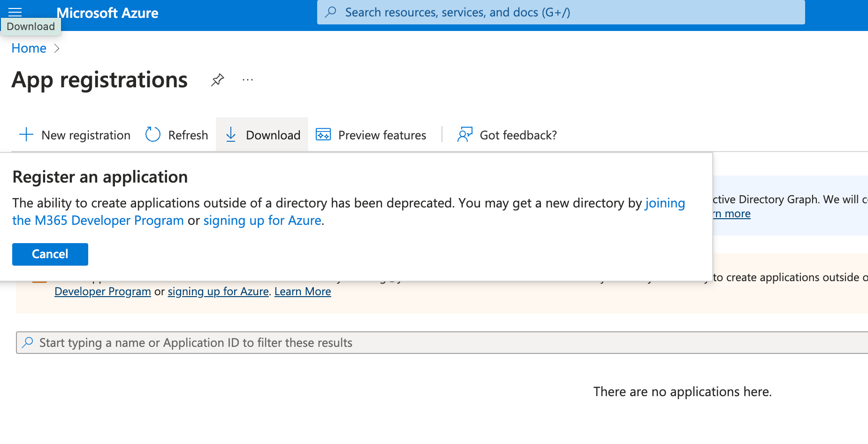Image resolution: width=868 pixels, height=444 pixels.
Task: Click the circular Refresh icon
Action: point(153,135)
